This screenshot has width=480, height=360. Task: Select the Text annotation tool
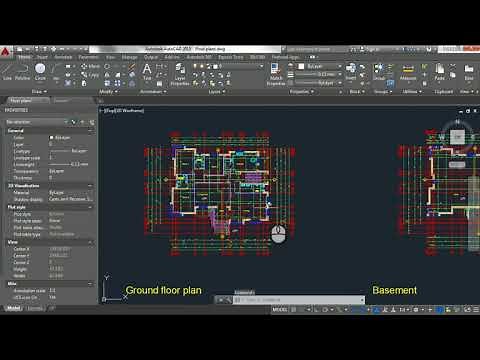point(147,72)
